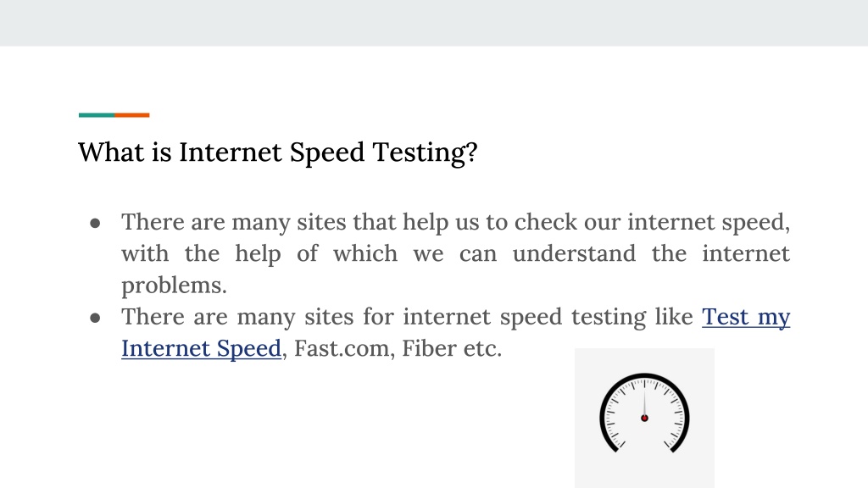
Task: Click 'speed testing like' text in second bullet
Action: pyautogui.click(x=596, y=318)
